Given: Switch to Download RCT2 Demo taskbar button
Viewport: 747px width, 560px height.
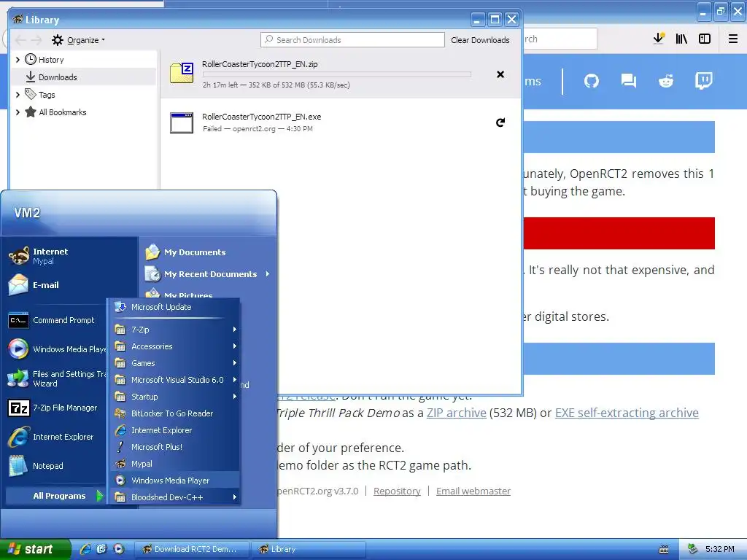Looking at the screenshot, I should [x=192, y=549].
